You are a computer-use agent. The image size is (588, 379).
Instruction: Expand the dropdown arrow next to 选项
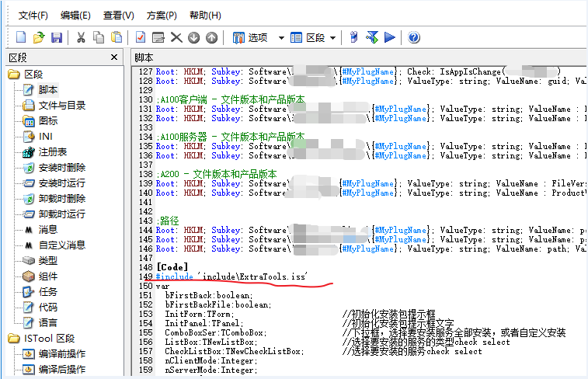pos(281,38)
